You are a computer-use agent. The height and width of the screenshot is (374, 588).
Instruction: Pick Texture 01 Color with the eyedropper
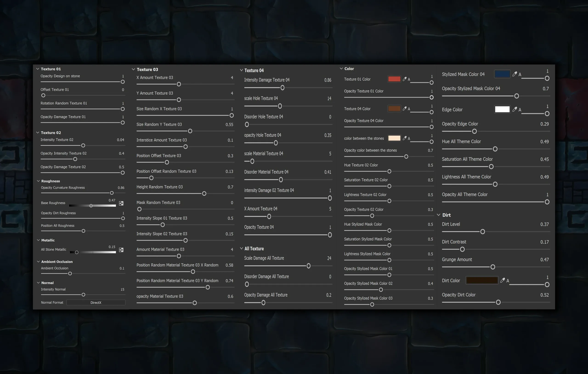405,79
